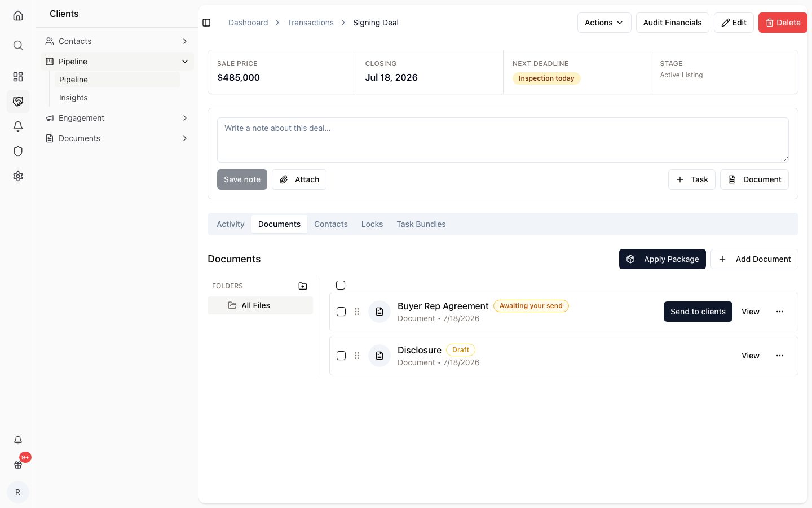
Task: Collapse the Pipeline section
Action: (x=117, y=62)
